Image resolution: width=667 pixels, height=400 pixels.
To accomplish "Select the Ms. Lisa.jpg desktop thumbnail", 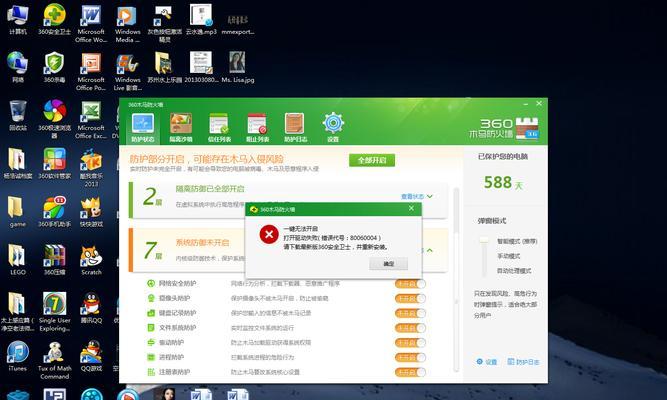I will pyautogui.click(x=237, y=67).
